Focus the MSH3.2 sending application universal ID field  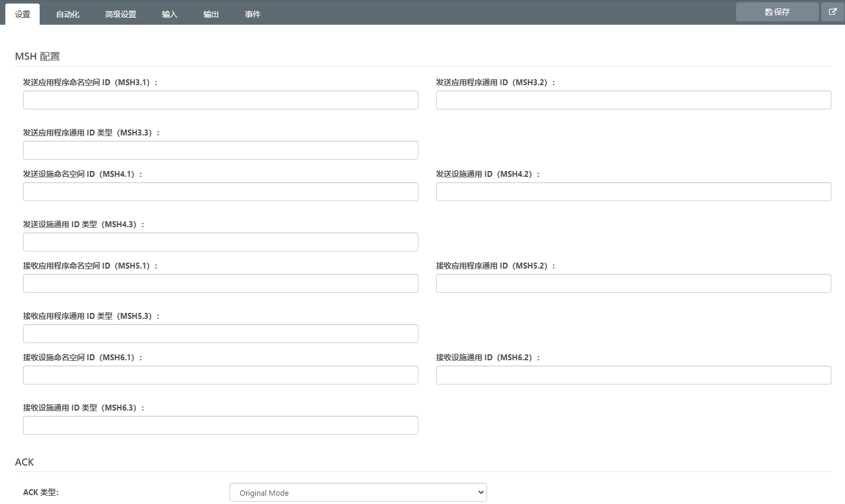[x=634, y=100]
